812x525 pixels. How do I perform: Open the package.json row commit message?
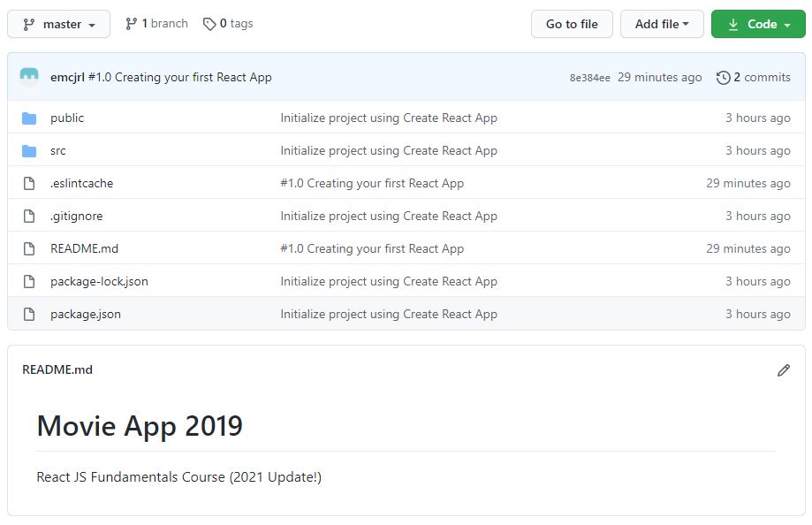point(389,314)
